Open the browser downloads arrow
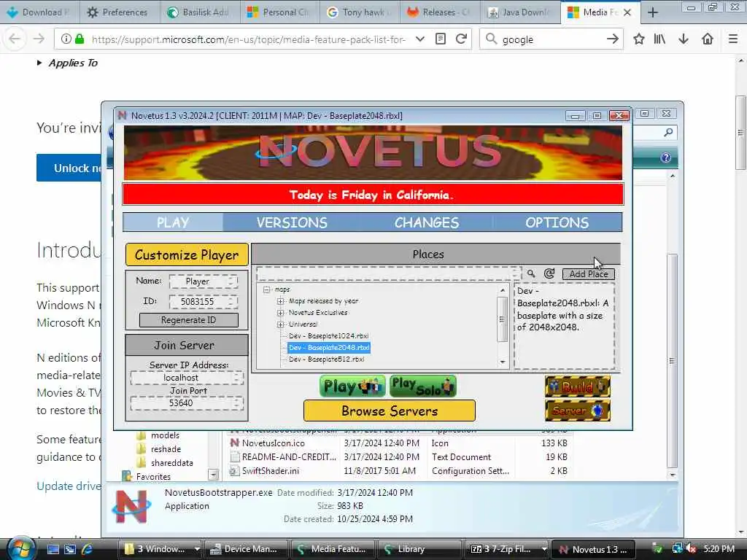747x560 pixels. 684,39
